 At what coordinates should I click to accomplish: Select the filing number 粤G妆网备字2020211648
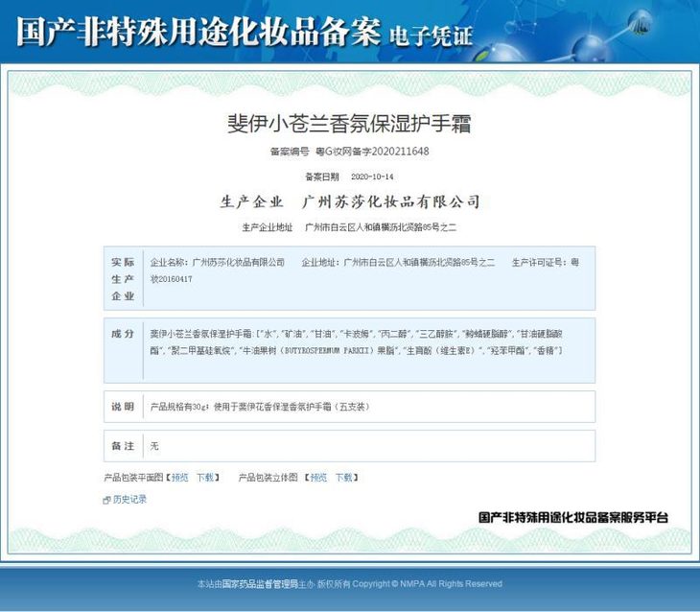pos(372,152)
